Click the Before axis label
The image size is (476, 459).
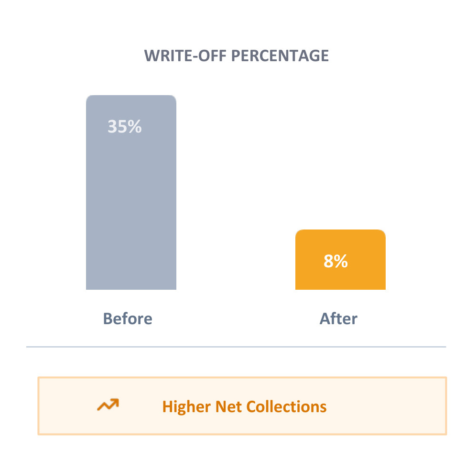(128, 318)
